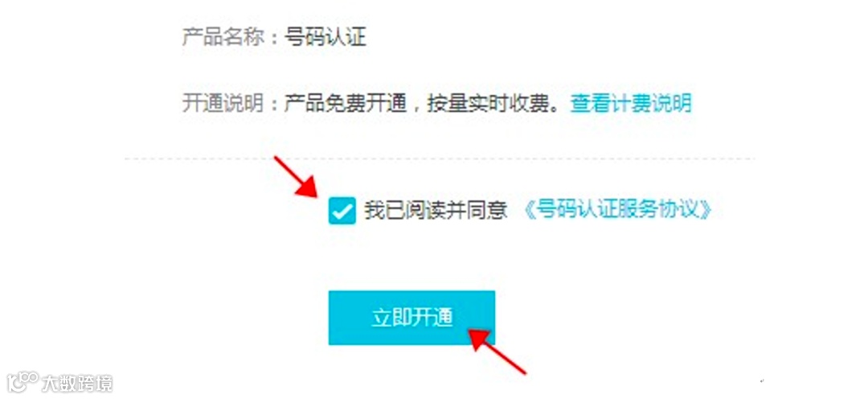The width and height of the screenshot is (868, 399).
Task: Click the small mark in the bottom-right corner
Action: pos(763,381)
